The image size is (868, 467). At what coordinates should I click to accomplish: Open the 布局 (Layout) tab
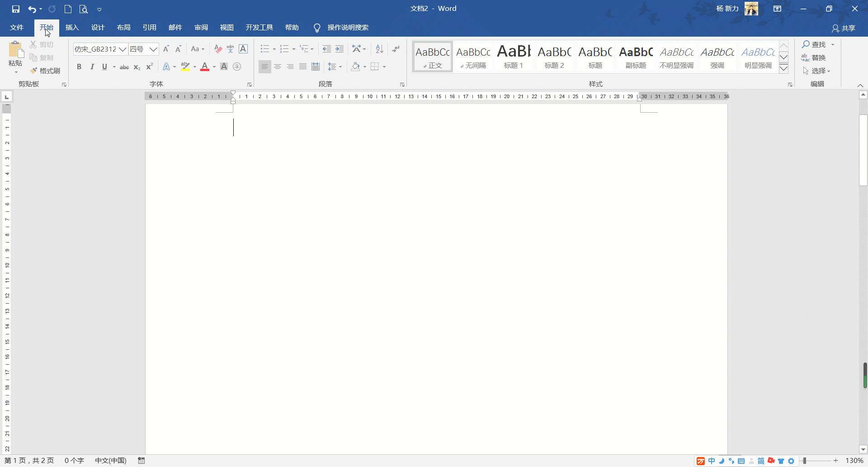coord(123,28)
